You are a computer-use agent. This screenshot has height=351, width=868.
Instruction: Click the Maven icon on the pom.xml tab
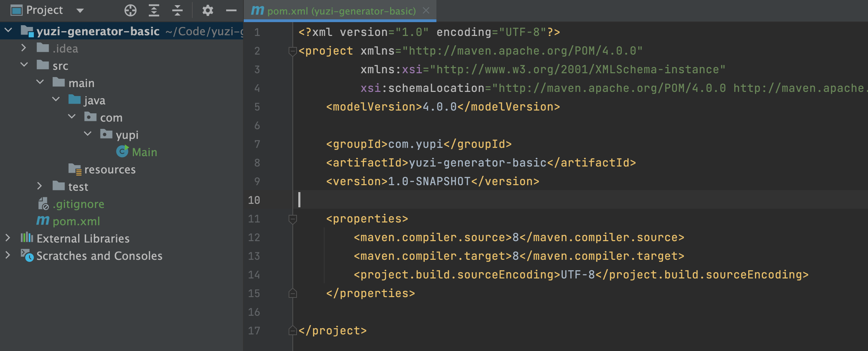257,11
